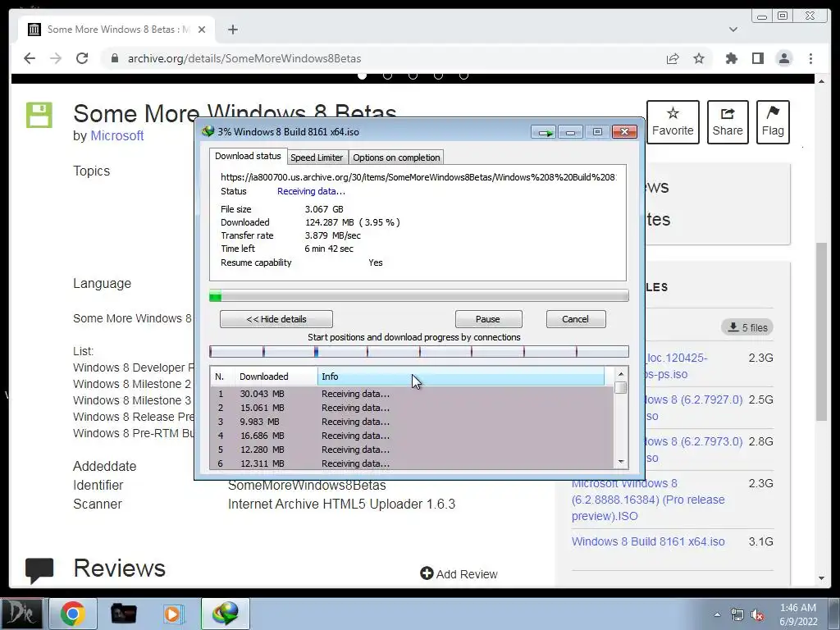Toggle the browser side panel icon

tap(757, 58)
